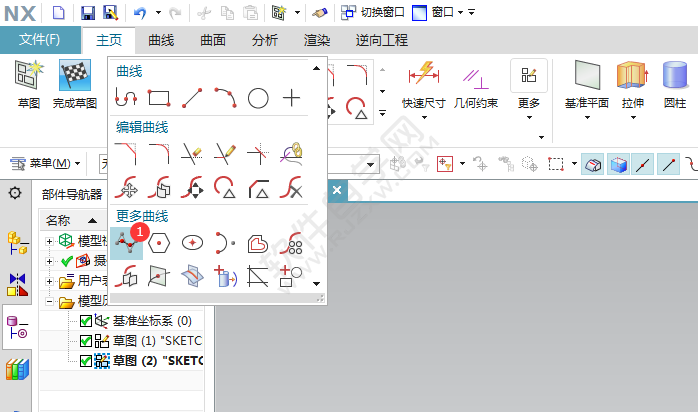Click the Undo arrow icon
This screenshot has height=412, width=698.
[x=140, y=12]
